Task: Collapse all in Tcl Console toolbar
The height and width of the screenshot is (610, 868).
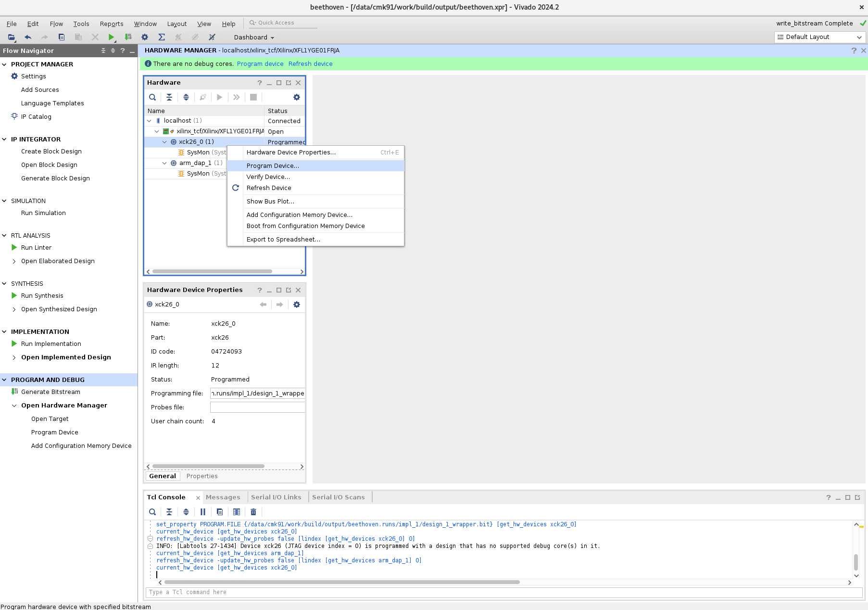Action: pyautogui.click(x=169, y=512)
